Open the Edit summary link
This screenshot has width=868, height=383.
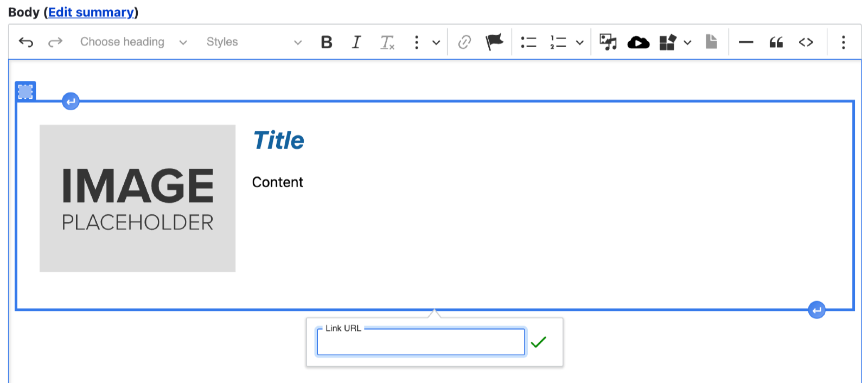coord(91,12)
